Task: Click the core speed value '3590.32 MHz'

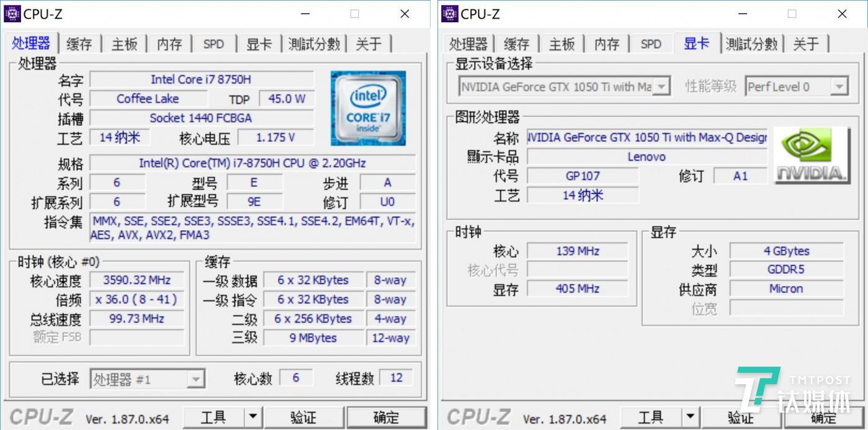Action: [137, 280]
